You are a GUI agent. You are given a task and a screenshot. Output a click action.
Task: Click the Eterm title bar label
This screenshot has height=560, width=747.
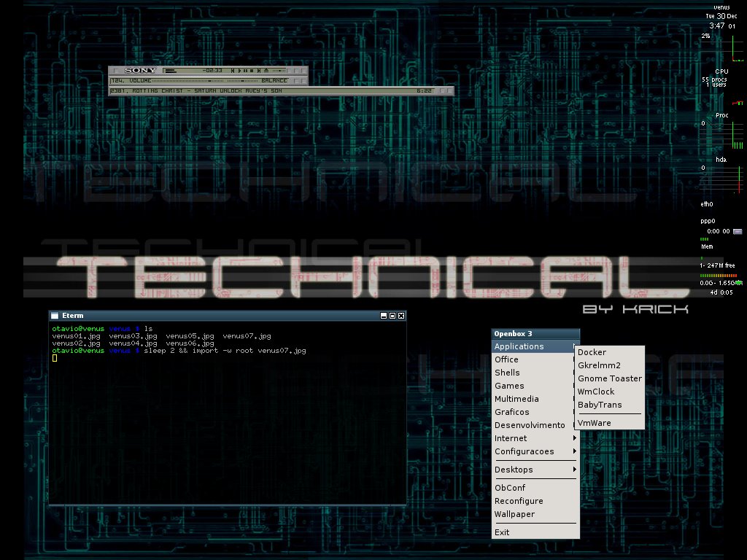(x=72, y=316)
